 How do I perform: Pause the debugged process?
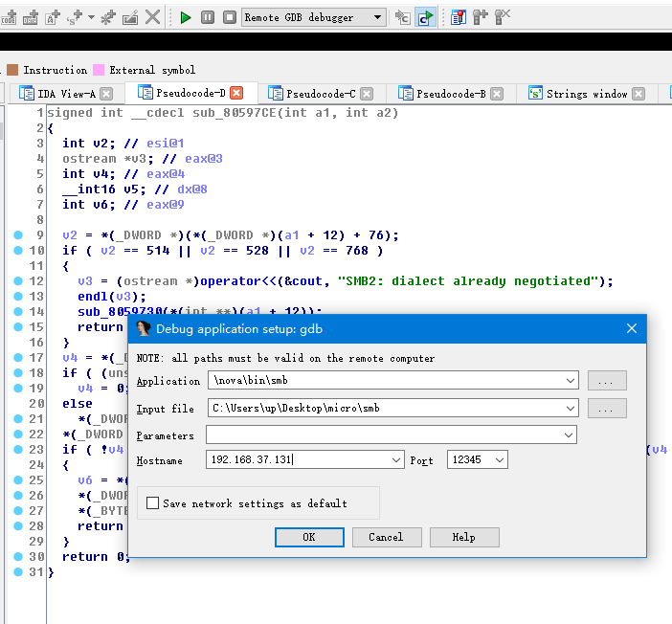tap(208, 17)
